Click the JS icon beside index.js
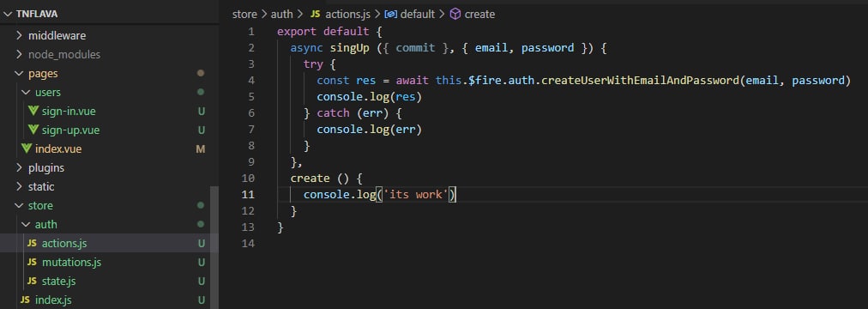 click(26, 300)
